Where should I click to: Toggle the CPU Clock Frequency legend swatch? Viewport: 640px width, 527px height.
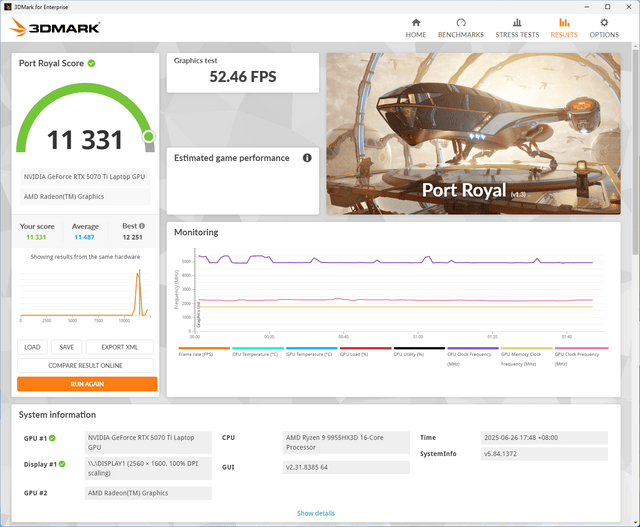473,348
